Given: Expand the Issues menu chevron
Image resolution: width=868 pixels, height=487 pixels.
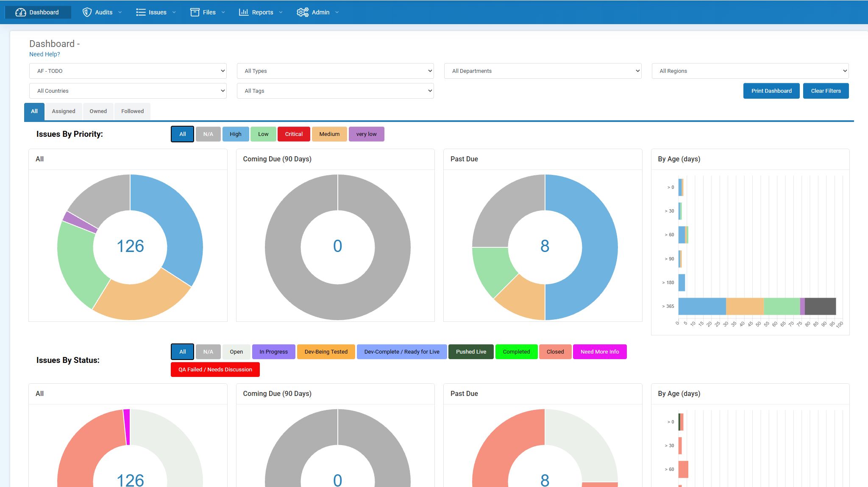Looking at the screenshot, I should click(x=174, y=12).
